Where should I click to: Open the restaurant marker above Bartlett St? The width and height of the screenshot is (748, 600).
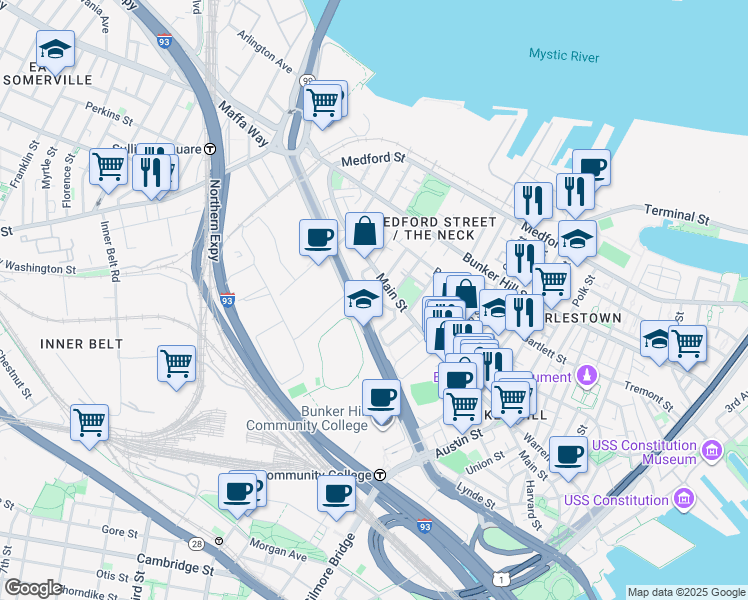[x=524, y=312]
